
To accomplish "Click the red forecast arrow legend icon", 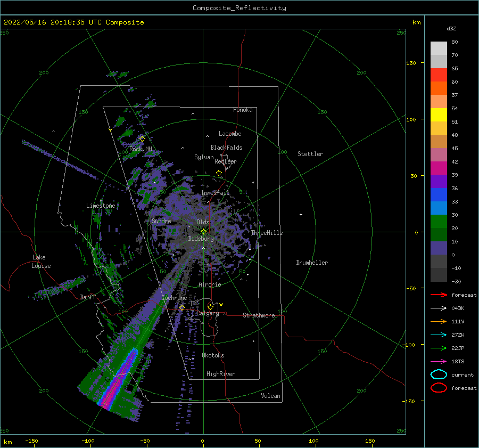I will (439, 295).
